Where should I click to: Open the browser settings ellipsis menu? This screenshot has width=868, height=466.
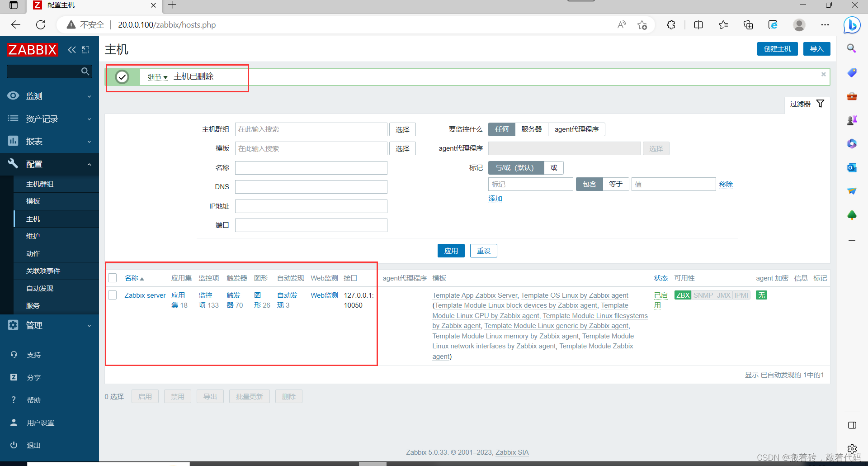tap(825, 25)
